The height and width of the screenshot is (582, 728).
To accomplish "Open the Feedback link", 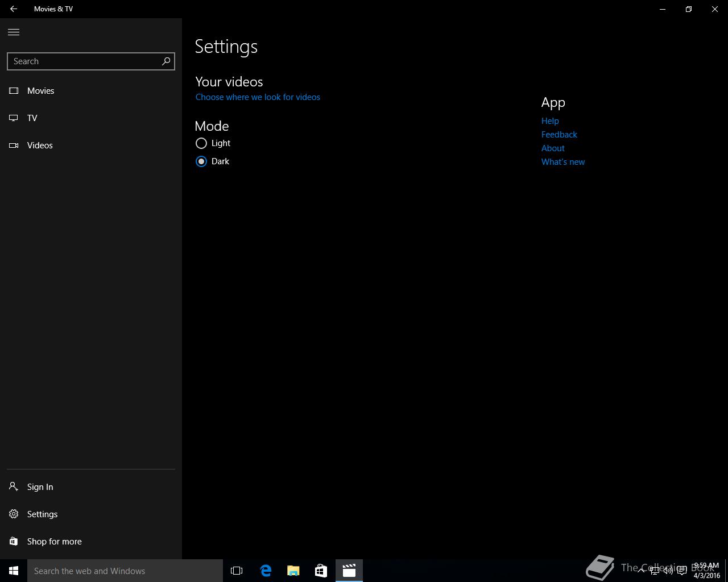I will point(559,135).
